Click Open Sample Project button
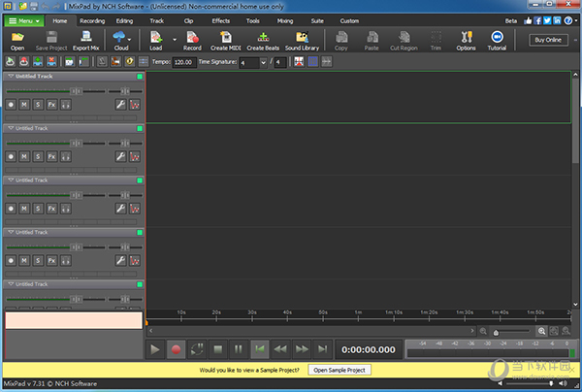Screen dimensions: 582x392 coord(339,370)
